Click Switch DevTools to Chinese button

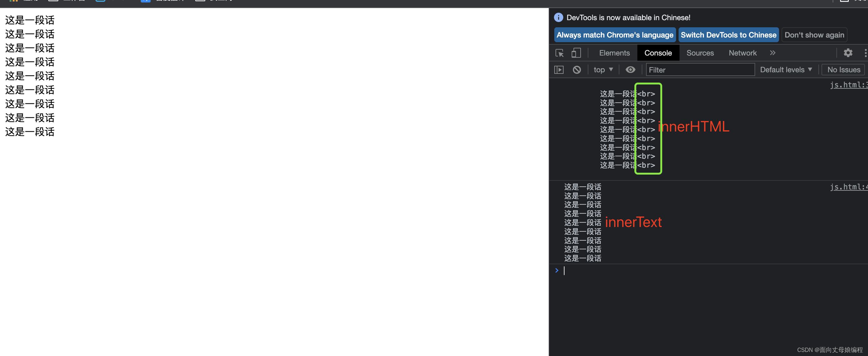728,34
